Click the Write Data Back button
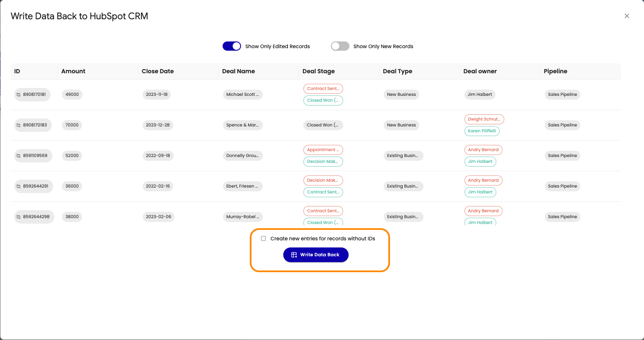Image resolution: width=644 pixels, height=340 pixels. click(x=316, y=255)
